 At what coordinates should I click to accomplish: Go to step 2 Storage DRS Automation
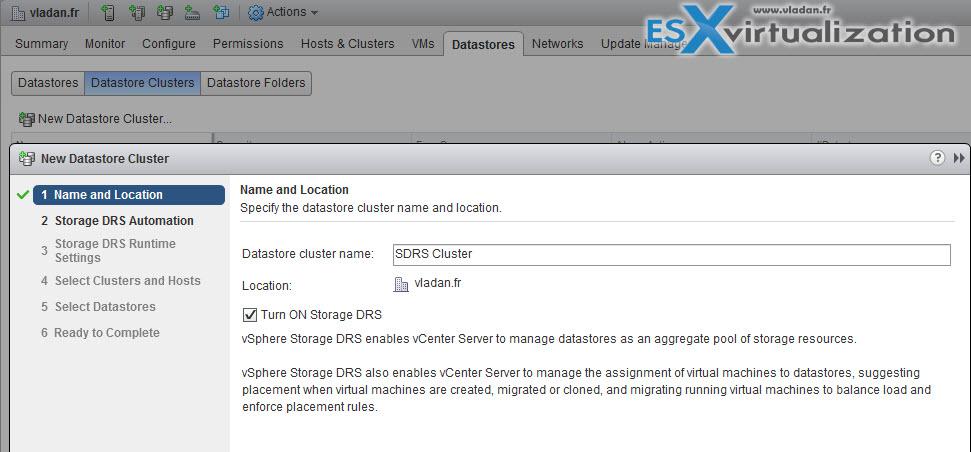point(118,220)
